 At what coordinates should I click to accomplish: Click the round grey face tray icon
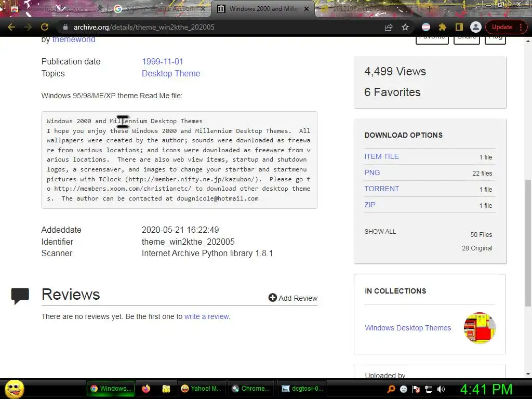(x=403, y=389)
